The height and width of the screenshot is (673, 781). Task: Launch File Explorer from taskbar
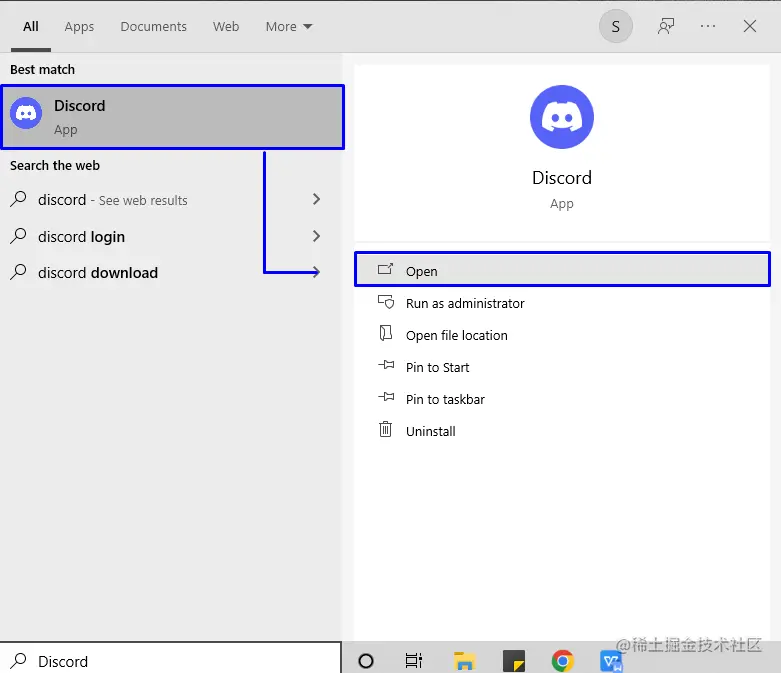click(465, 661)
